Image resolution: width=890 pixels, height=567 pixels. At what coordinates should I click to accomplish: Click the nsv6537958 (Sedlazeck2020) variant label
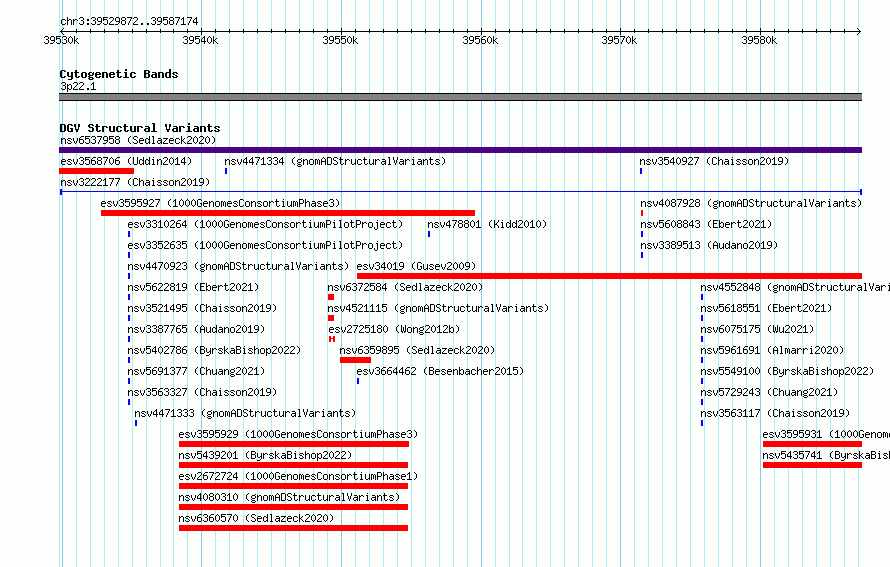click(138, 140)
